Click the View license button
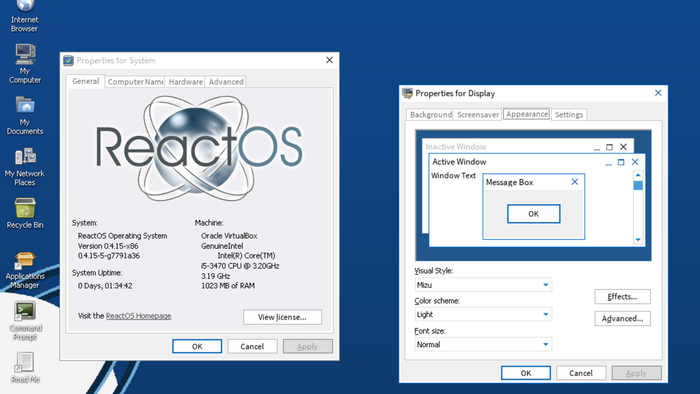 [x=282, y=317]
